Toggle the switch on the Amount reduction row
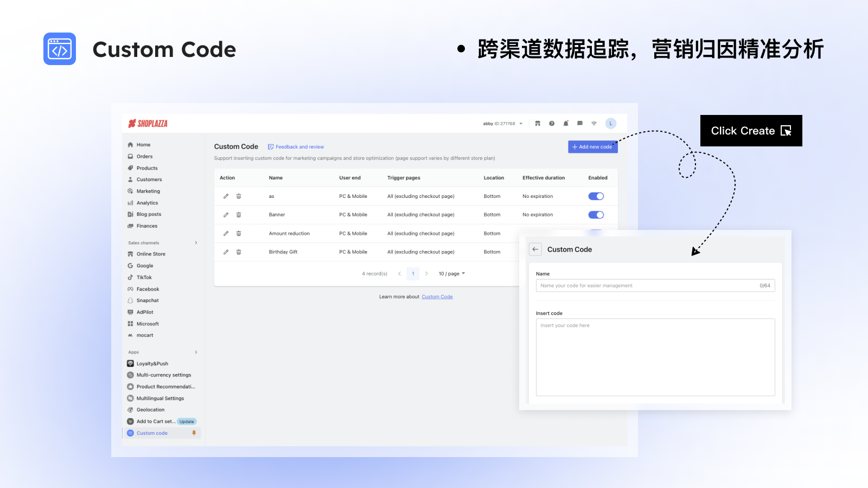 coord(596,233)
